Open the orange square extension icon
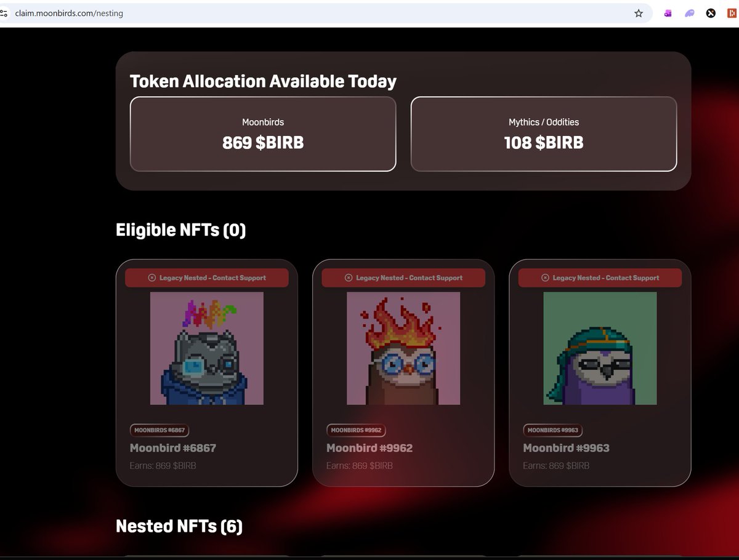This screenshot has width=739, height=560. 732,13
